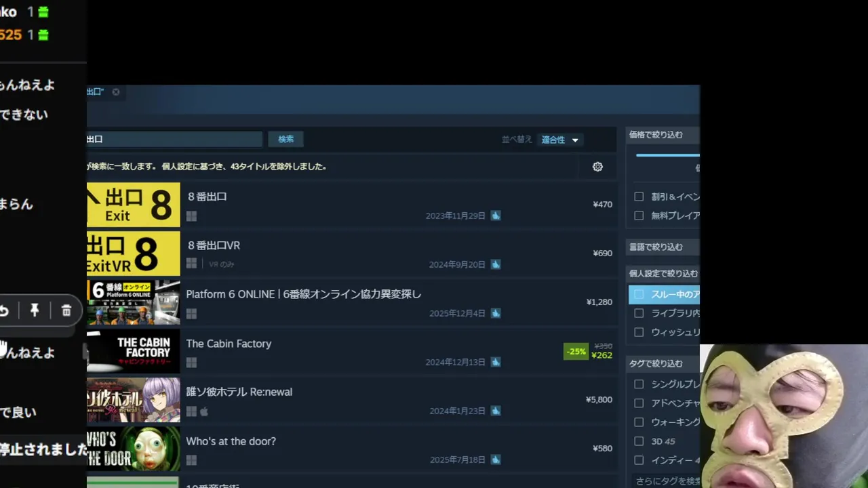Enable the 無料プレイ checkbox
This screenshot has width=868, height=488.
pos(639,216)
